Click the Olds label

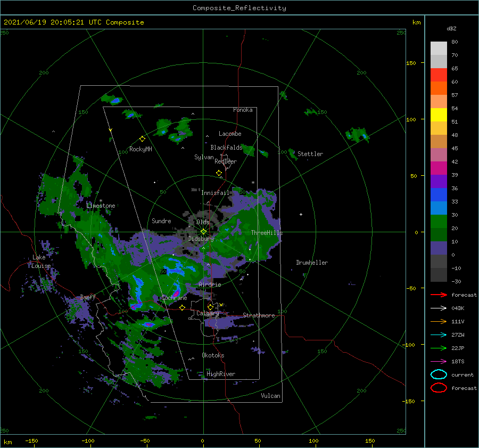[203, 222]
